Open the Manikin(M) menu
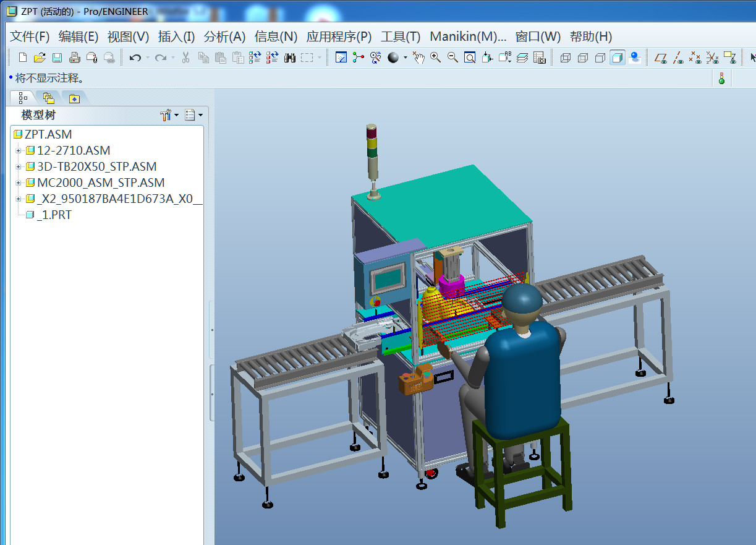This screenshot has height=545, width=756. (x=467, y=36)
